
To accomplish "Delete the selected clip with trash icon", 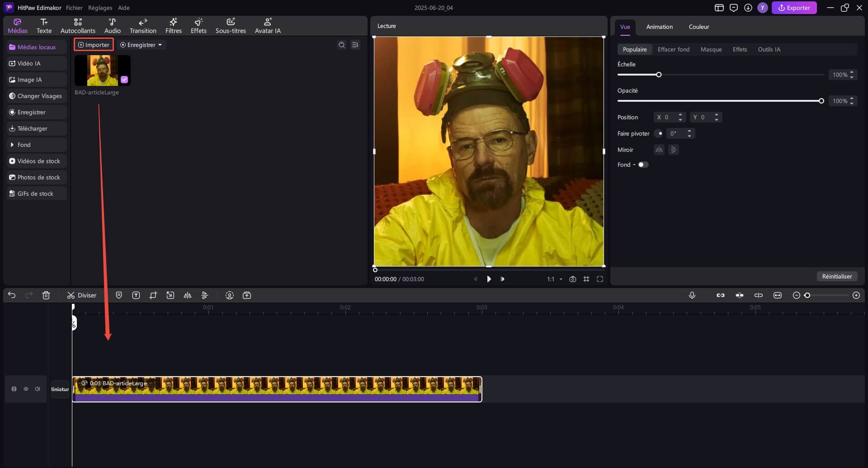I will 46,295.
